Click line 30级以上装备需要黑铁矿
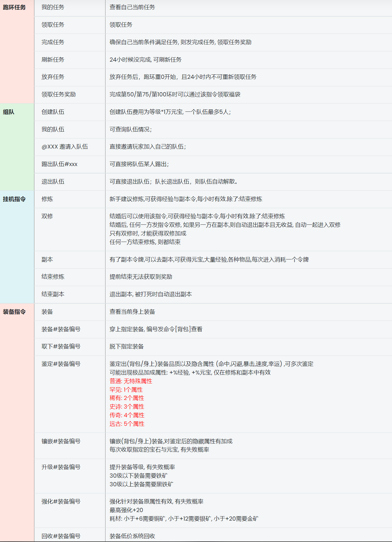This screenshot has height=542, width=392. (141, 484)
